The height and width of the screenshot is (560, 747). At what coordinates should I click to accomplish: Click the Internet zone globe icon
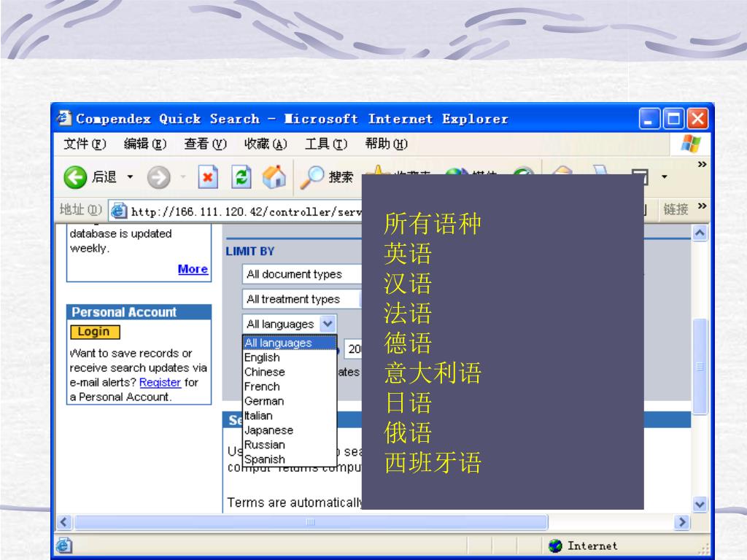[x=555, y=545]
